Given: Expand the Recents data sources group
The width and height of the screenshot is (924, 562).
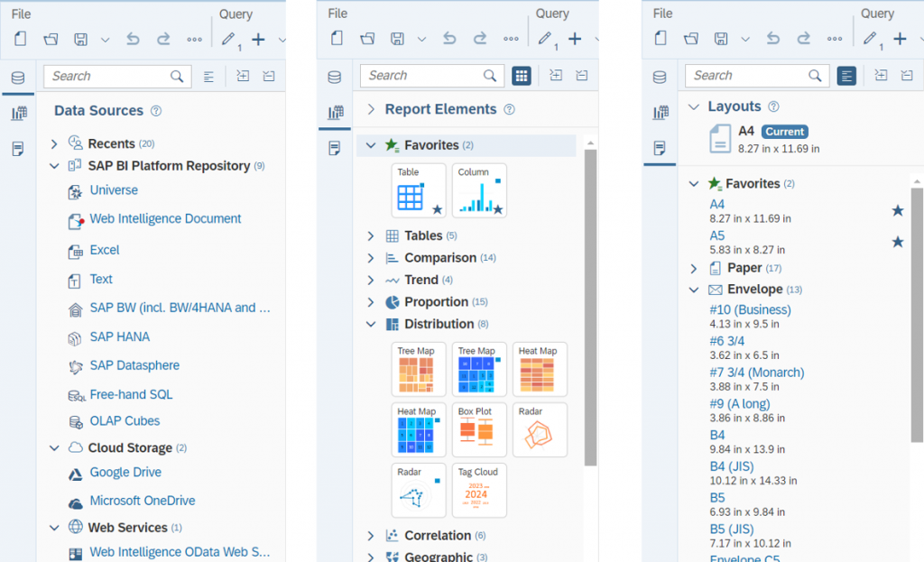Looking at the screenshot, I should click(54, 143).
